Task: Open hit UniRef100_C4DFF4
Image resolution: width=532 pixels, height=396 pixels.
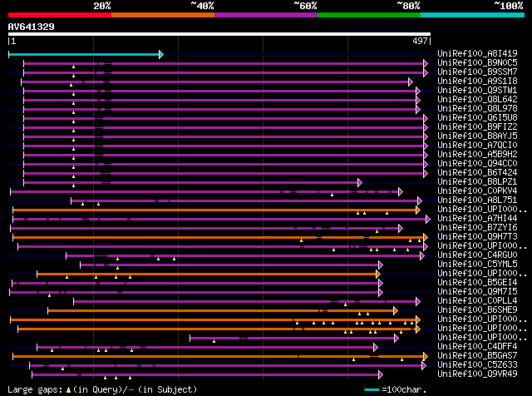Action: pyautogui.click(x=477, y=347)
